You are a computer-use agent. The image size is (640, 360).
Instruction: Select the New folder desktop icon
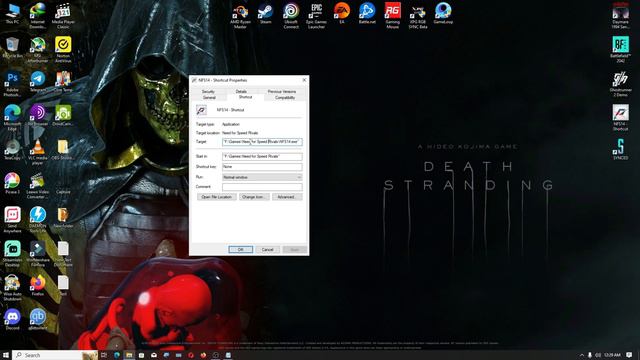point(63,218)
